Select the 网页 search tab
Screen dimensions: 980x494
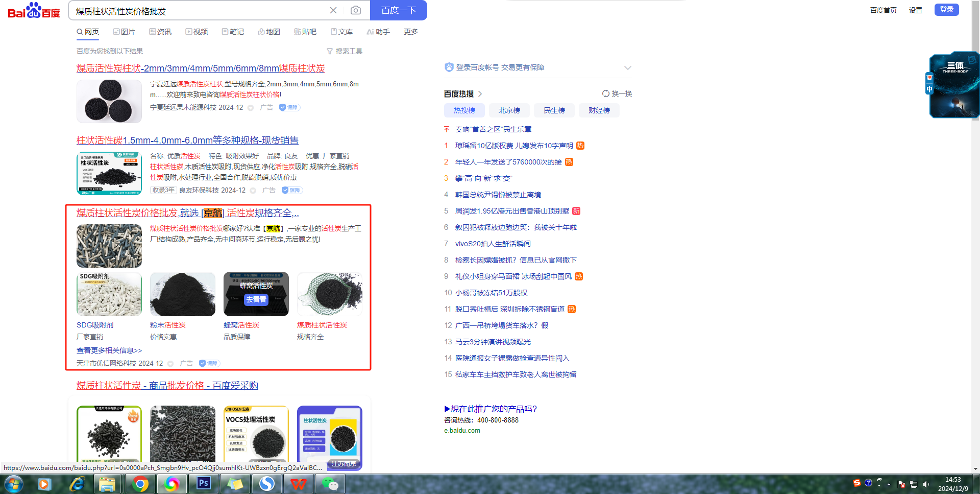click(88, 32)
